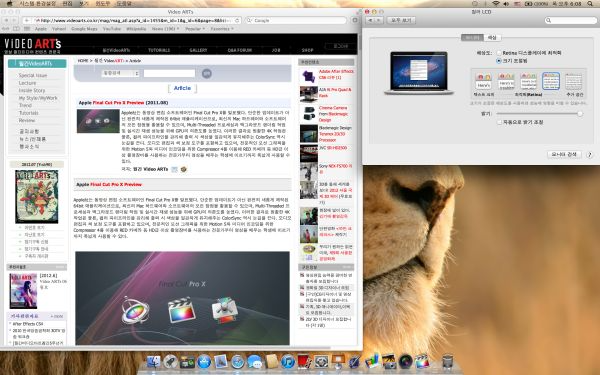The image size is (600, 375).
Task: Open Finder from the Dock
Action: [x=153, y=361]
